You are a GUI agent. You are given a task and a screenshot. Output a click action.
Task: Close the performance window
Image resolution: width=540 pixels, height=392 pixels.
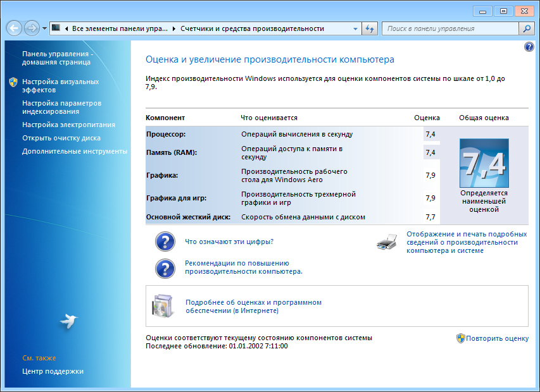point(524,11)
